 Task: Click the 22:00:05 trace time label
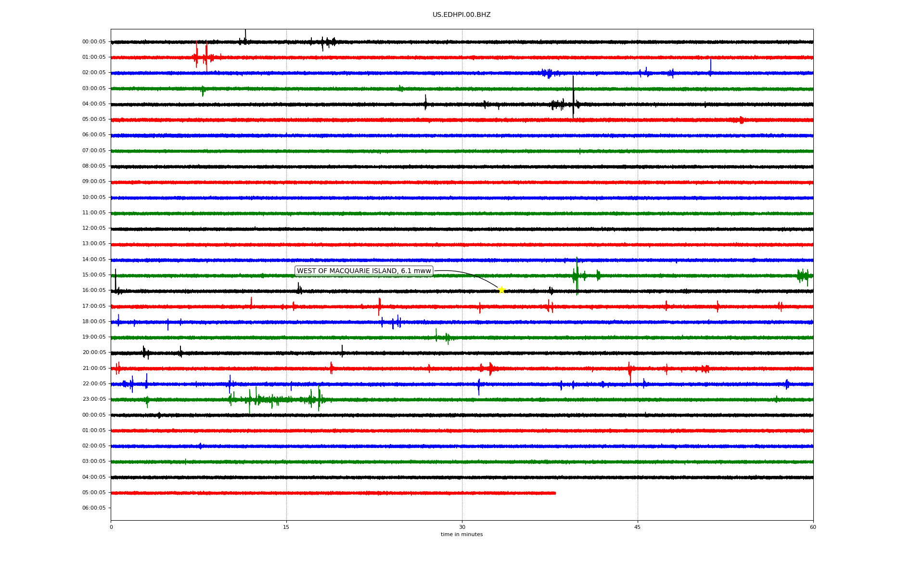[x=94, y=384]
